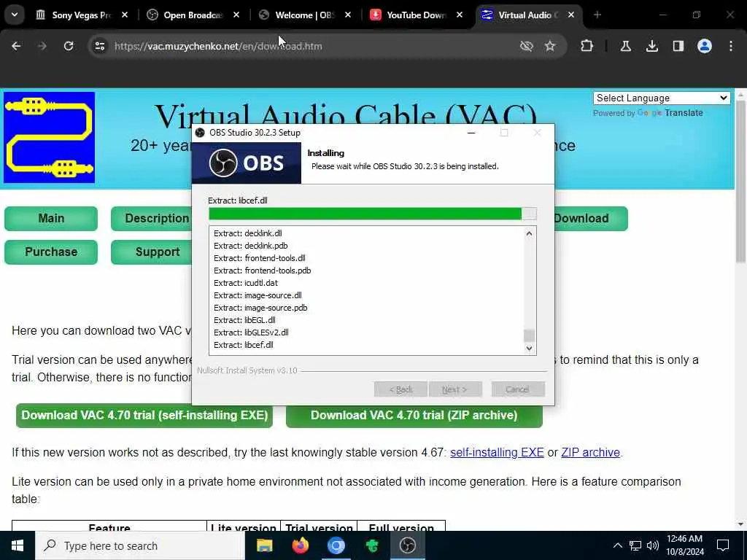Click the installer log scrollbar thumb

pos(529,335)
